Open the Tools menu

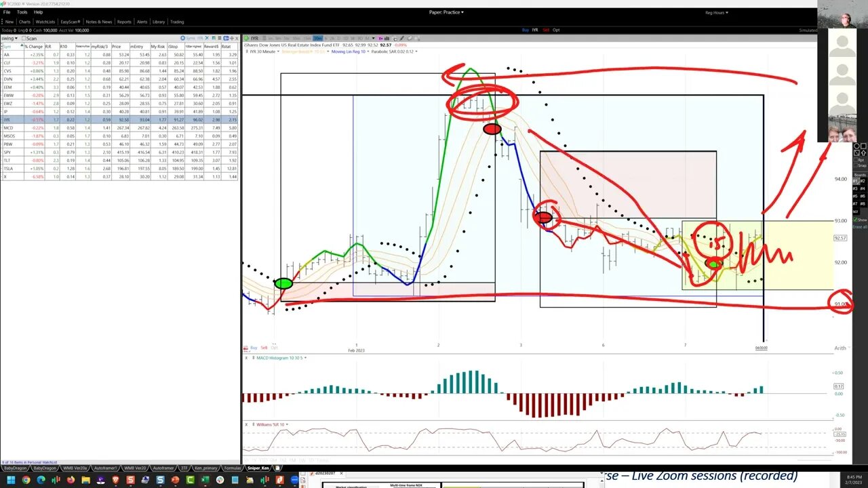tap(22, 12)
